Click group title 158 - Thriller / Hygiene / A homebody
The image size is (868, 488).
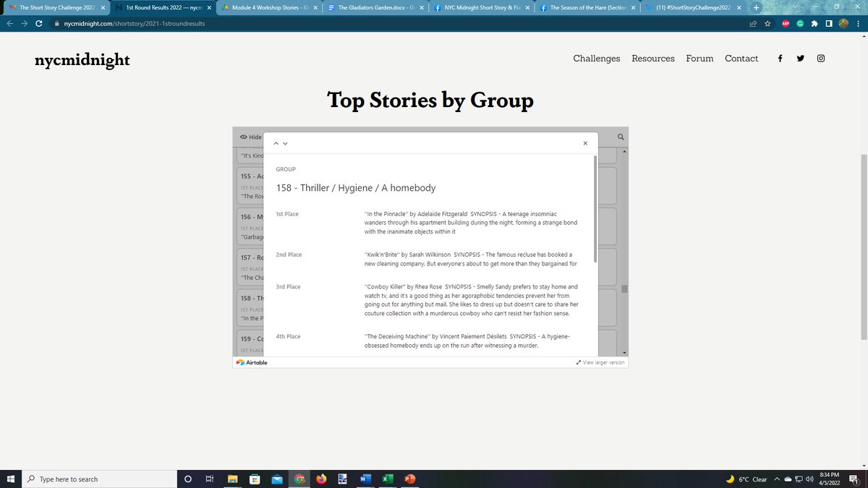coord(356,188)
